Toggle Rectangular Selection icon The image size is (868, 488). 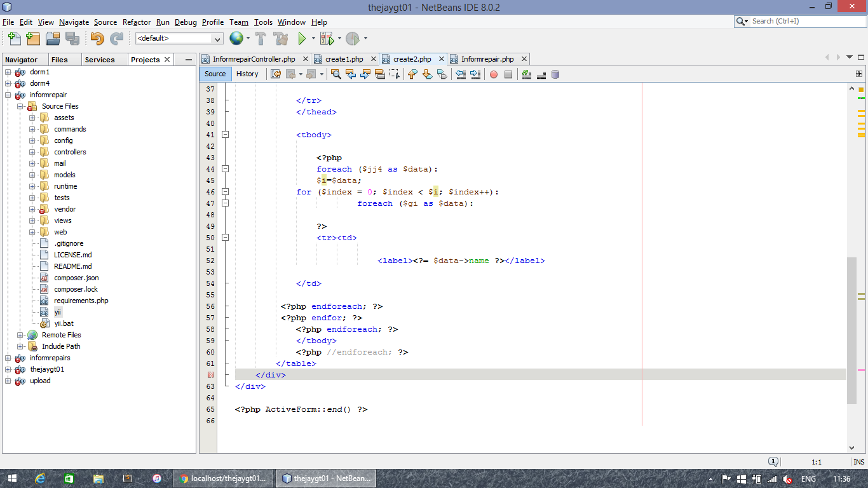click(395, 74)
